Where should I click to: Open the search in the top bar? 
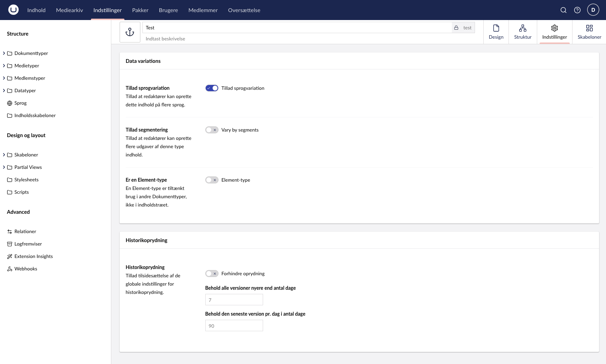click(x=563, y=10)
